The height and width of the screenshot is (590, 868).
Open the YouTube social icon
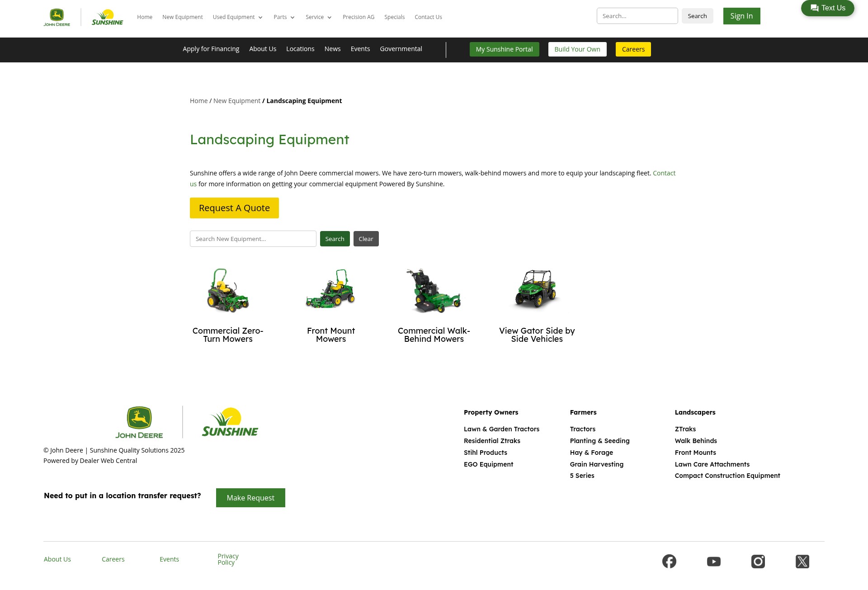(714, 562)
